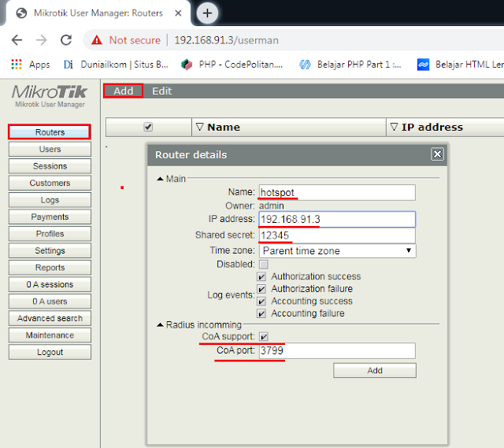Sort table by IP address column arrow
The image size is (504, 448).
[394, 127]
